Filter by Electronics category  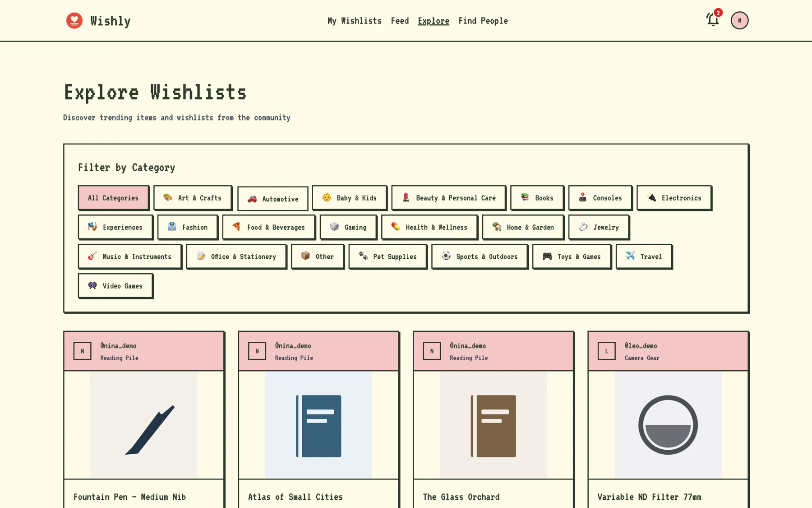674,198
